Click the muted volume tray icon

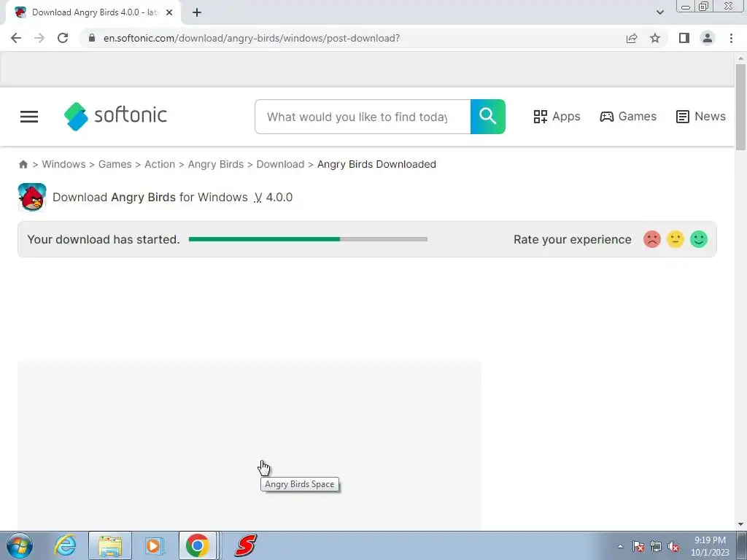tap(673, 546)
